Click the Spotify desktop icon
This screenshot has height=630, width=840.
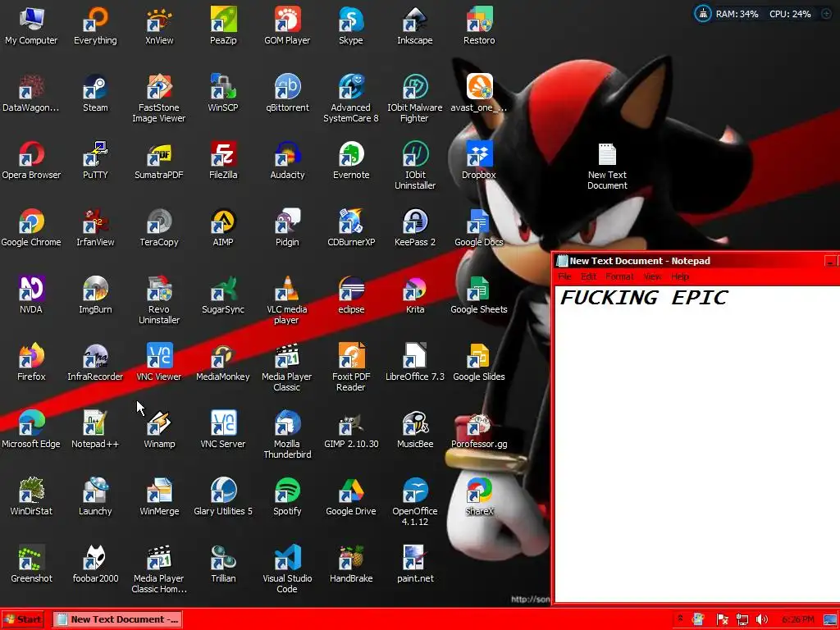point(287,496)
